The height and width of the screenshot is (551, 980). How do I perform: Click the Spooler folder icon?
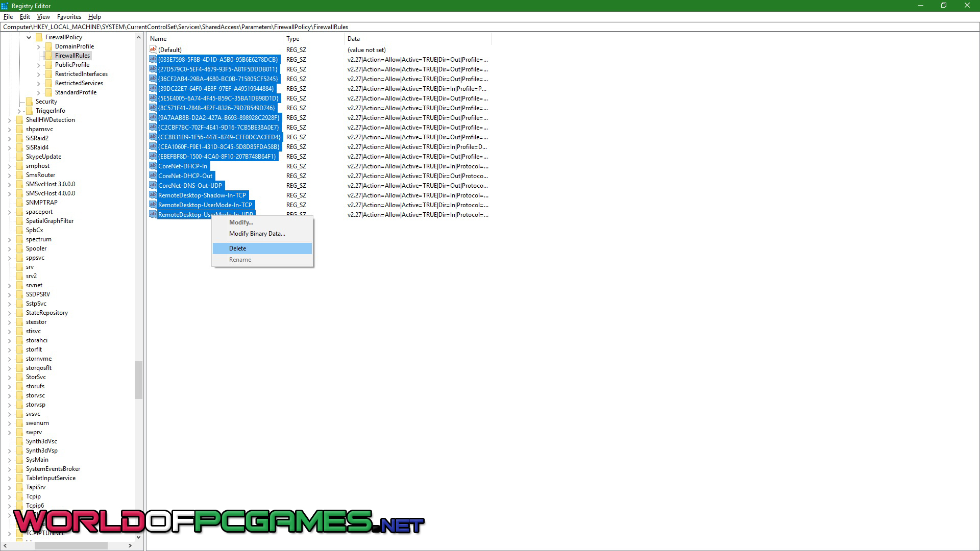[x=19, y=248]
